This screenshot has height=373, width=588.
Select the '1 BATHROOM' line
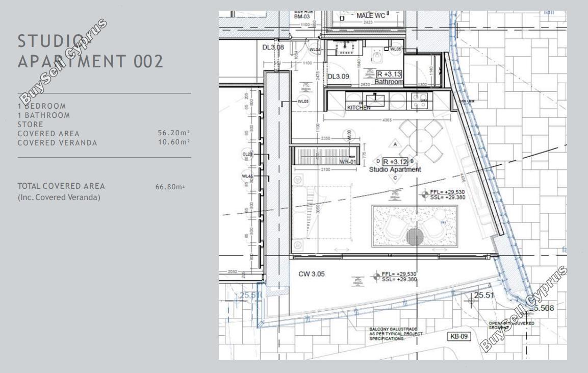pyautogui.click(x=43, y=115)
